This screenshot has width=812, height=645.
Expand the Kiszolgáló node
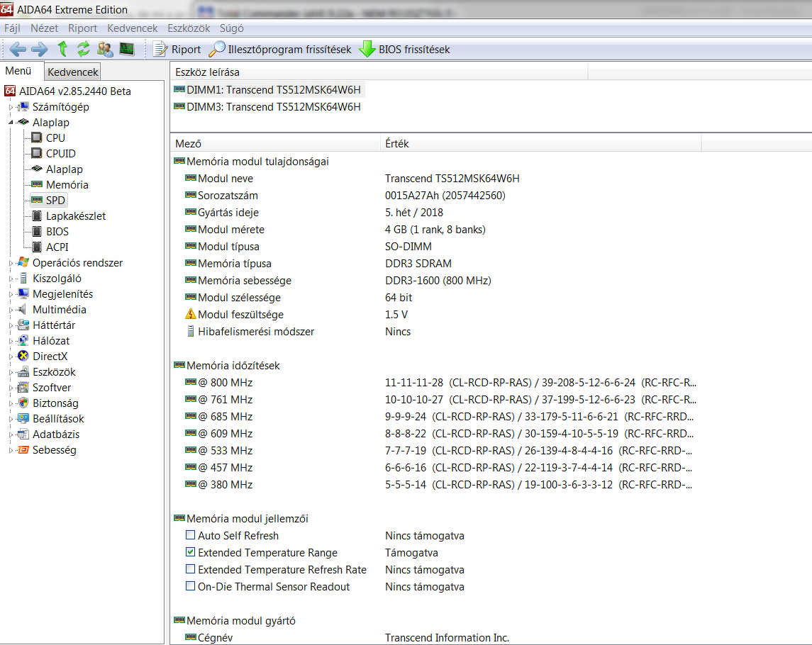[x=11, y=279]
